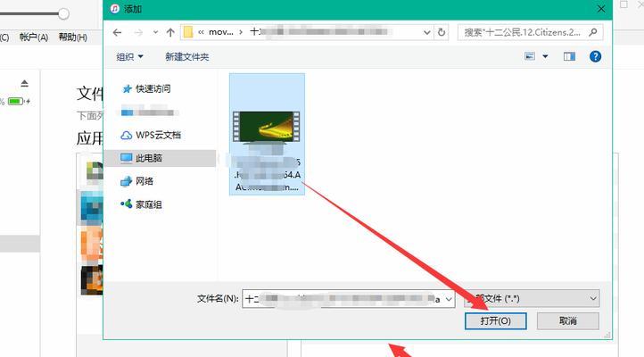Click the change view layout icon
The width and height of the screenshot is (644, 357).
[x=530, y=56]
